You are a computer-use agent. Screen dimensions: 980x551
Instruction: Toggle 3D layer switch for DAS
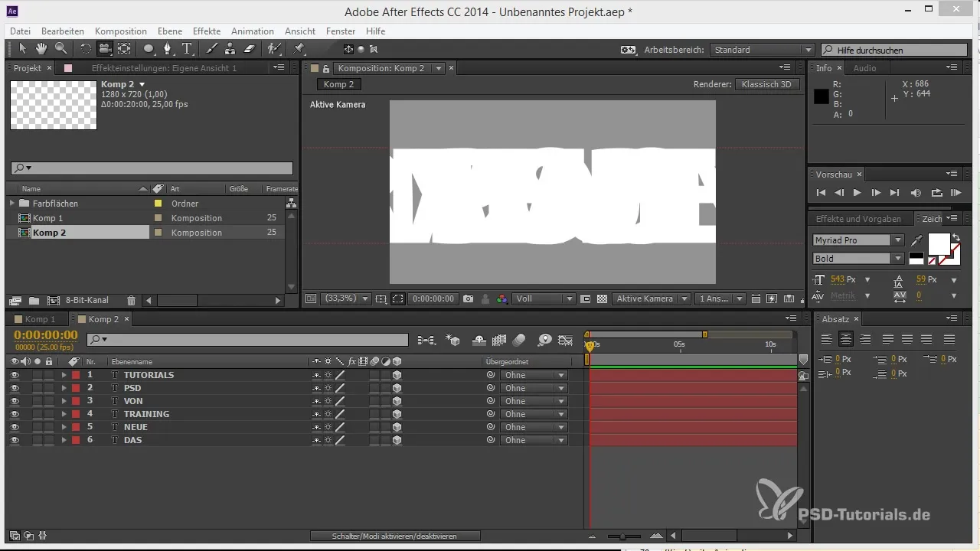pyautogui.click(x=397, y=440)
